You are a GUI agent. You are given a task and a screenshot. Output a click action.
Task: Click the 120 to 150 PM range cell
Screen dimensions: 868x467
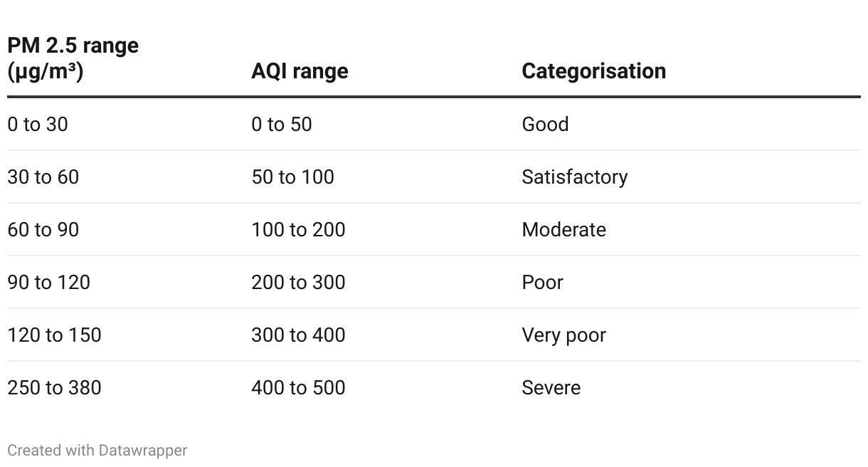(54, 335)
